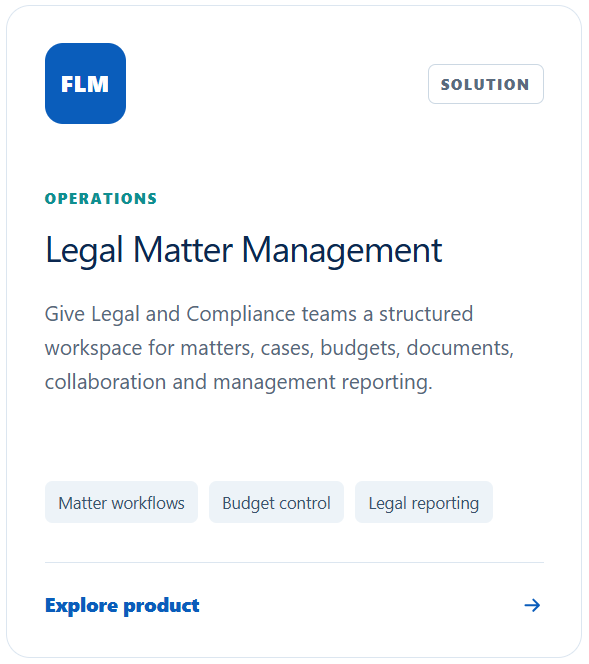The height and width of the screenshot is (664, 589).
Task: Click the word "product" in the bottom link
Action: point(161,606)
